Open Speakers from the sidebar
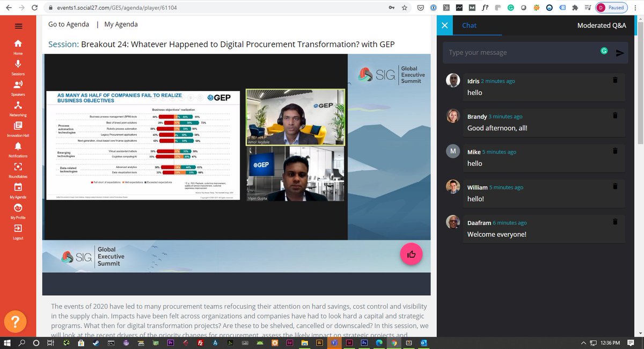Viewport: 644px width, 349px height. [18, 88]
